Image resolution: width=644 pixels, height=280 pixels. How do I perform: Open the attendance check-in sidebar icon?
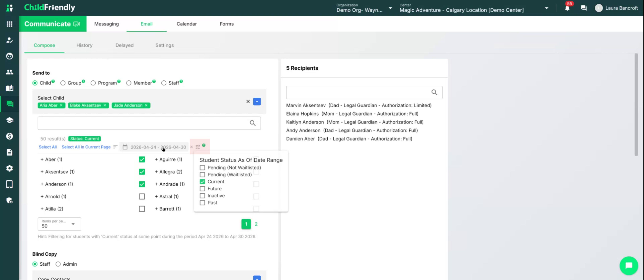coord(10,40)
